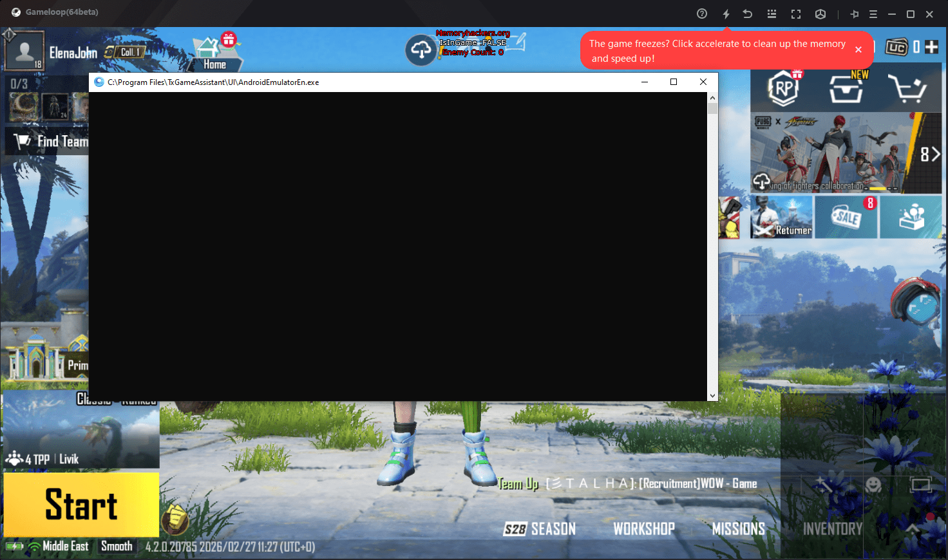Viewport: 948px width, 560px height.
Task: Open the S28 SEASON menu
Action: click(x=540, y=529)
